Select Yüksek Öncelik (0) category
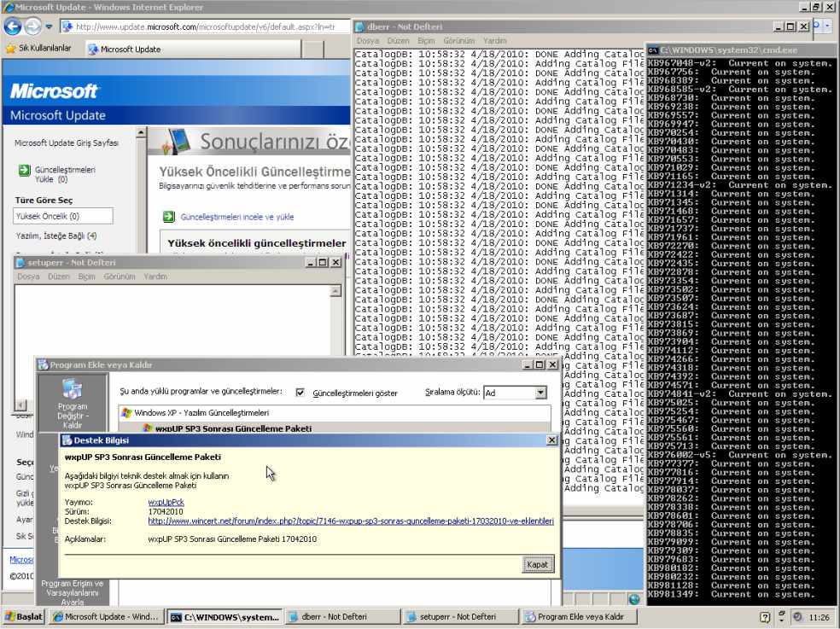Image resolution: width=840 pixels, height=629 pixels. [62, 217]
